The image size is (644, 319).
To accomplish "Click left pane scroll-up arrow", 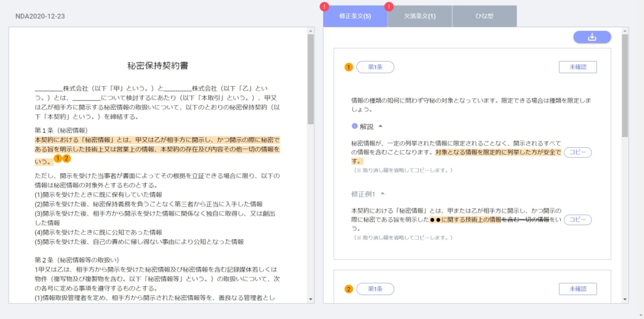I will (x=311, y=31).
